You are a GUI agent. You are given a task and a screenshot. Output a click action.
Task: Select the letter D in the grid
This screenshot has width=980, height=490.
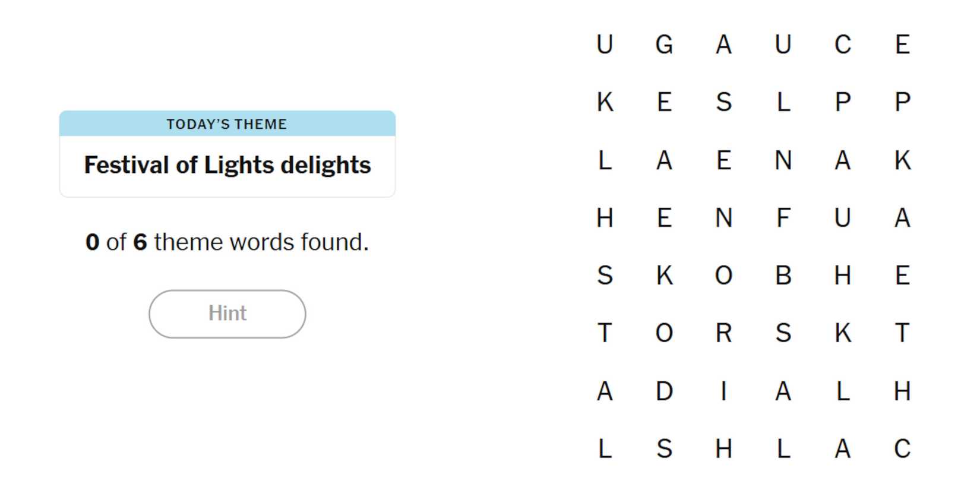tap(664, 391)
